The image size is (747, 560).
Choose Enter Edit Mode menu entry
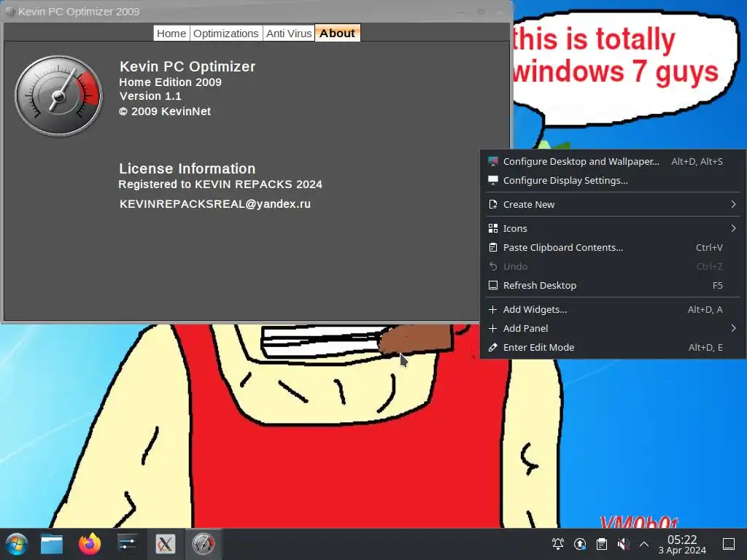(x=613, y=348)
